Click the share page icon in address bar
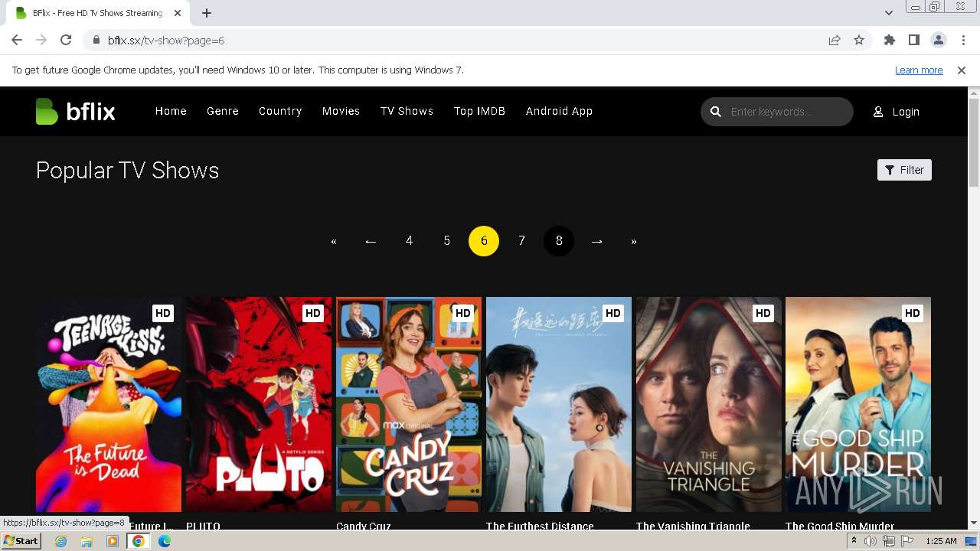Image resolution: width=980 pixels, height=551 pixels. [835, 41]
